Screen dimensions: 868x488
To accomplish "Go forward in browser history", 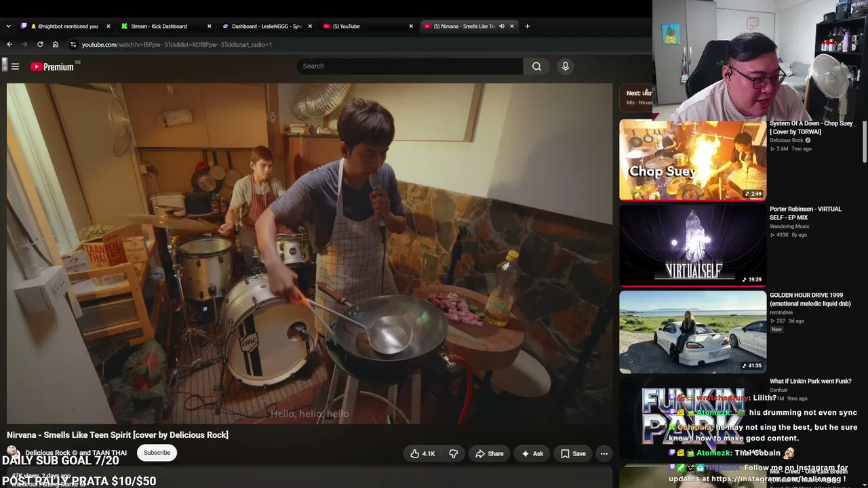I will pyautogui.click(x=25, y=45).
